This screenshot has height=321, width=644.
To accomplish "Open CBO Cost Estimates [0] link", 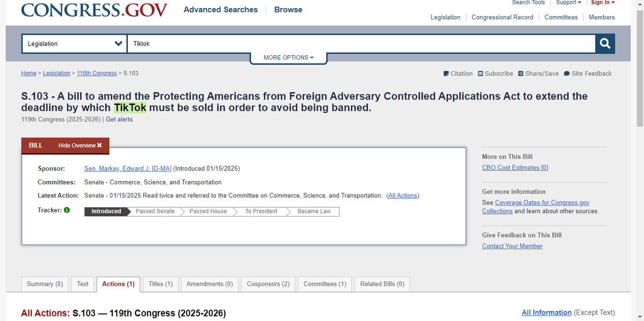I will tap(515, 168).
